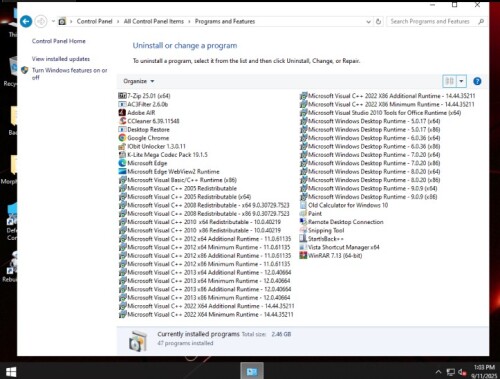Open help with the question mark icon
This screenshot has height=379, width=500.
[x=477, y=81]
